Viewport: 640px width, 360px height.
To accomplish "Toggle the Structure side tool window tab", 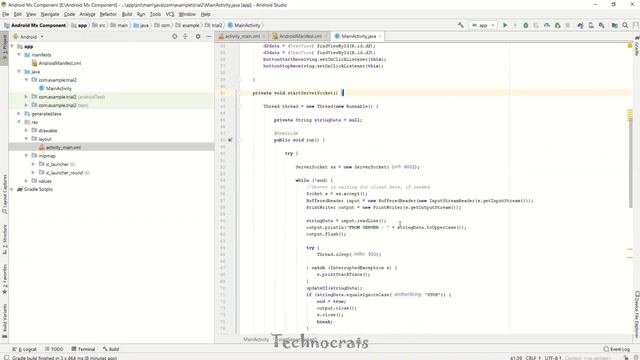I will pos(4,239).
